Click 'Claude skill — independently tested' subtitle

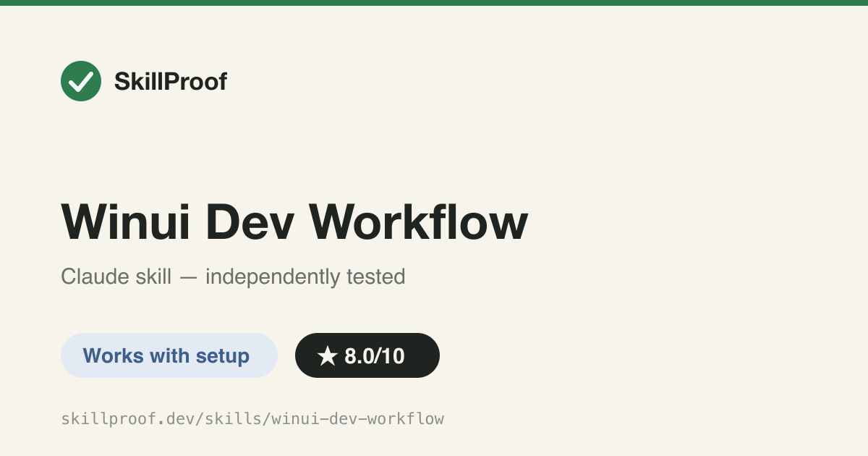pyautogui.click(x=233, y=276)
